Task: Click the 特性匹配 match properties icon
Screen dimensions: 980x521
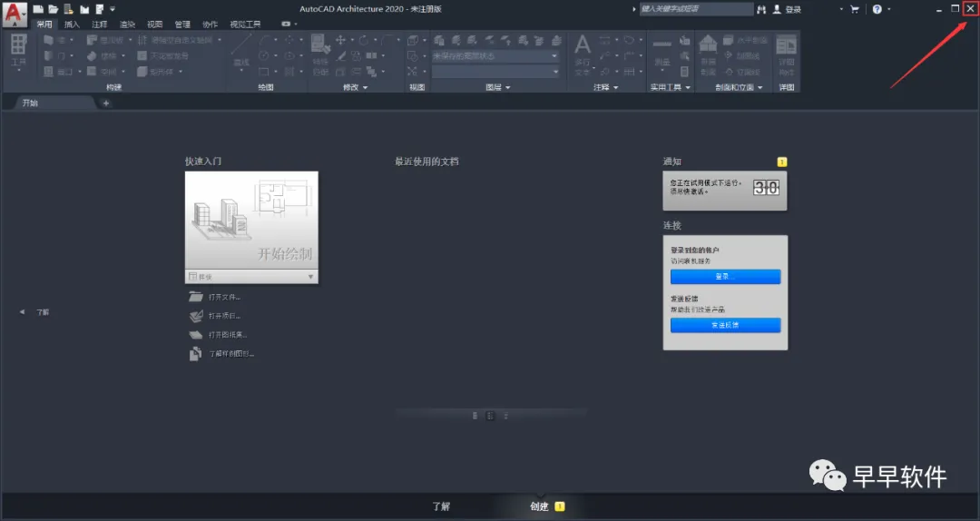Action: [320, 54]
